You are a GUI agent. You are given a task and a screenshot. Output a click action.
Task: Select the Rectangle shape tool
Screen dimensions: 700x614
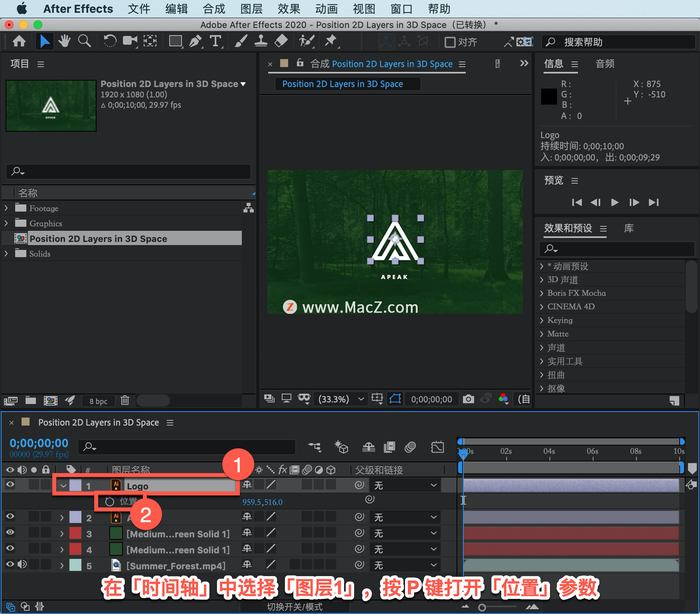[176, 41]
